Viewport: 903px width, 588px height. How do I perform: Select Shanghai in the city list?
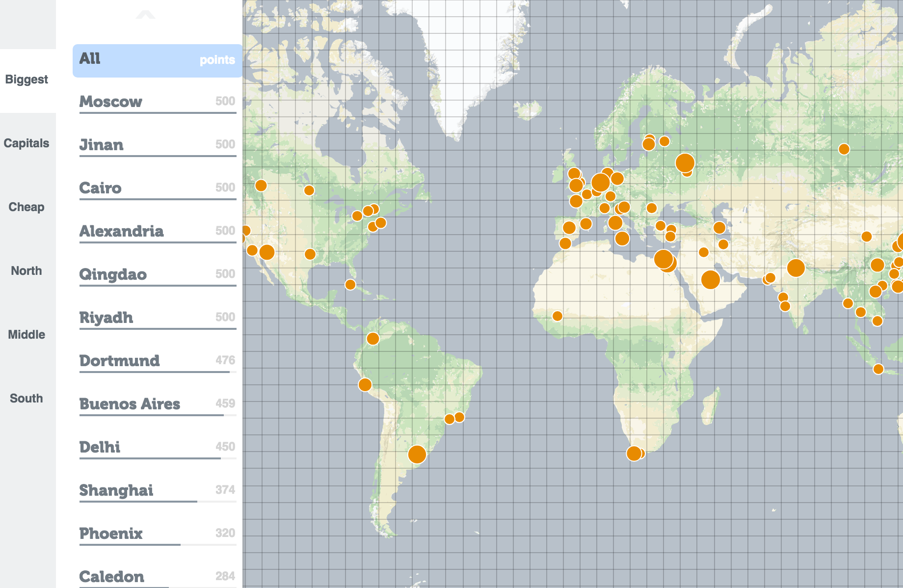pyautogui.click(x=158, y=491)
